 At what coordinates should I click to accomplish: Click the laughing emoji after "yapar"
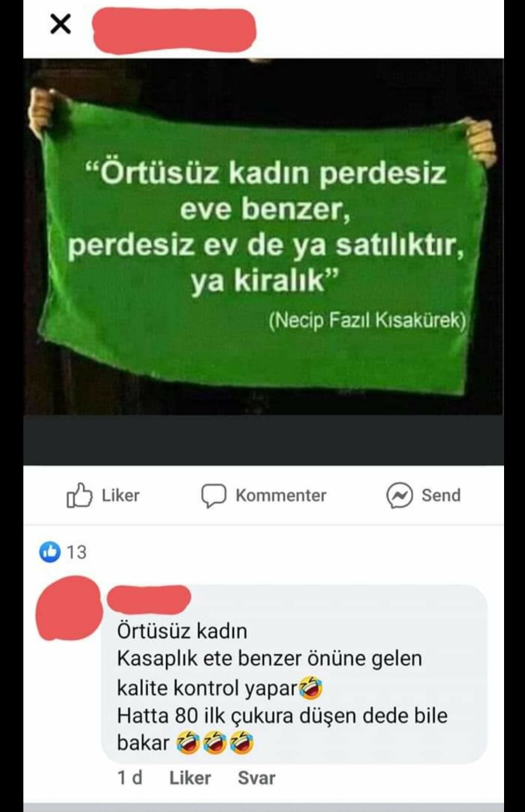[311, 688]
